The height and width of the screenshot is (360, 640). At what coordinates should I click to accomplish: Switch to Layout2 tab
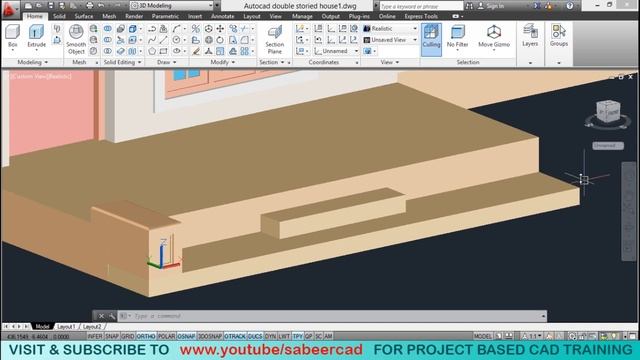92,327
